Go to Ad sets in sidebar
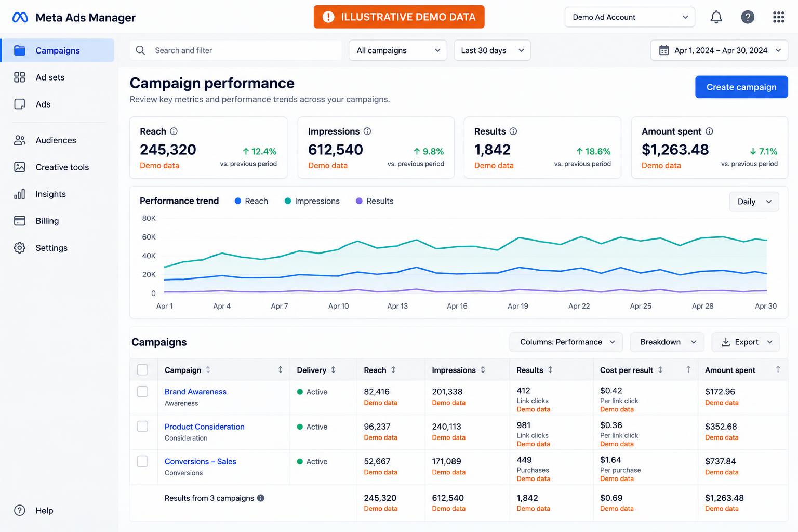 point(57,77)
